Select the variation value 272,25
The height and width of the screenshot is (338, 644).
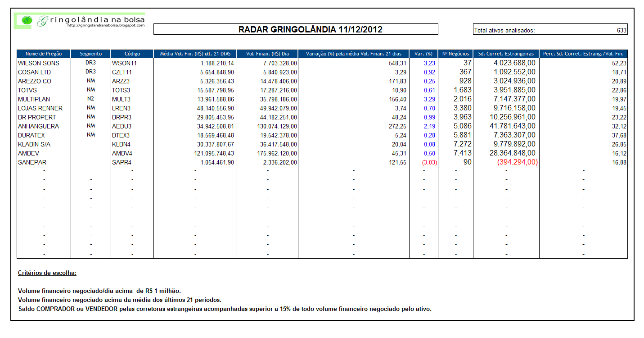click(x=398, y=126)
